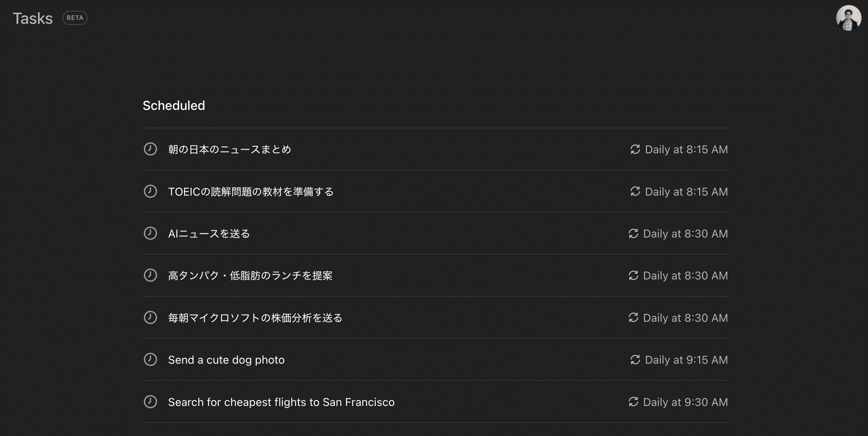Click the Scheduled section heading
The image size is (868, 436).
[x=174, y=106]
